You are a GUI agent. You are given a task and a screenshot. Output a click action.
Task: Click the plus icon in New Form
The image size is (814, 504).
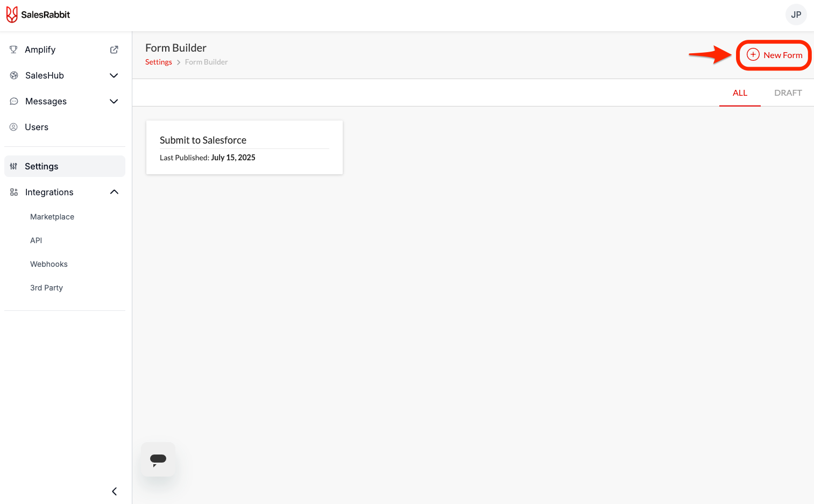(x=753, y=55)
